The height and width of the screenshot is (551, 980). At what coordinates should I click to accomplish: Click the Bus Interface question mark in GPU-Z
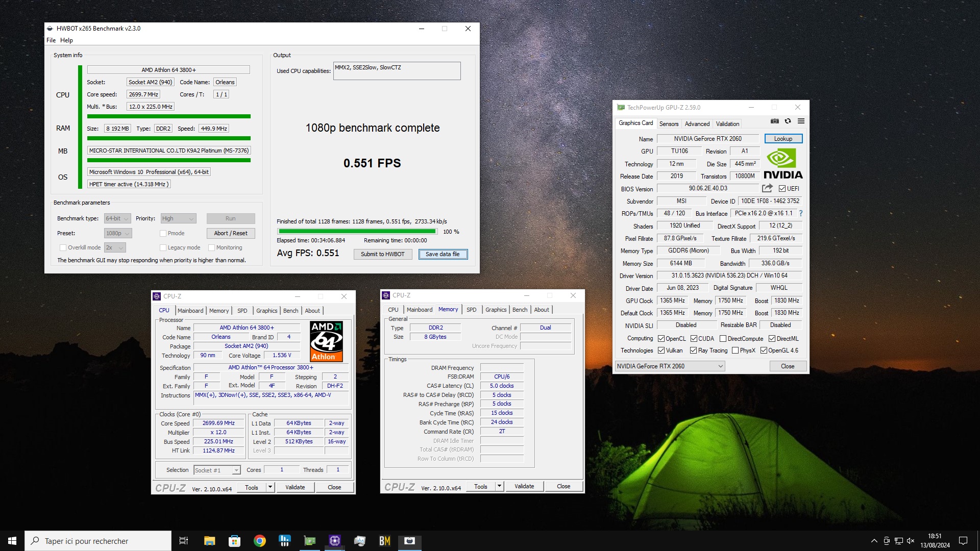tap(800, 213)
